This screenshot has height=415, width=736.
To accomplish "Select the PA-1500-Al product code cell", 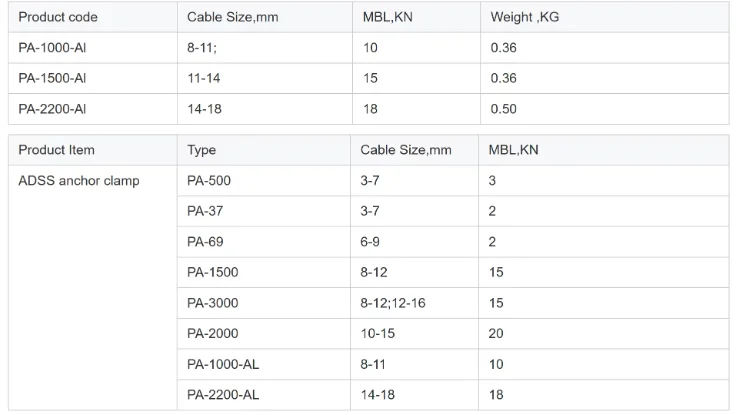I will (52, 79).
